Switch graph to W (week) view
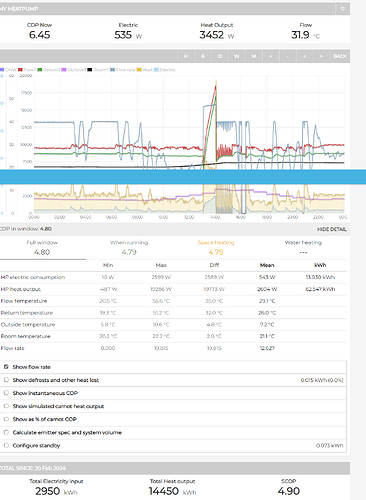 click(x=237, y=56)
